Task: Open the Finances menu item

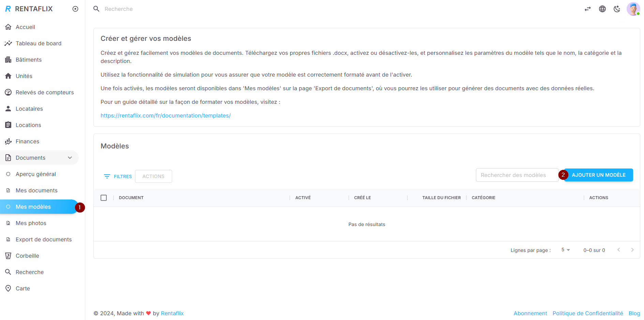Action: click(27, 141)
